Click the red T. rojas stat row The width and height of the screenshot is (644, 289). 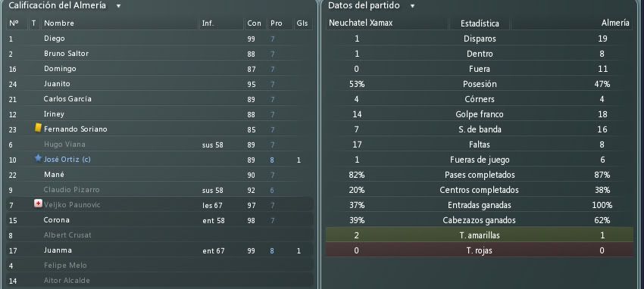tap(480, 250)
